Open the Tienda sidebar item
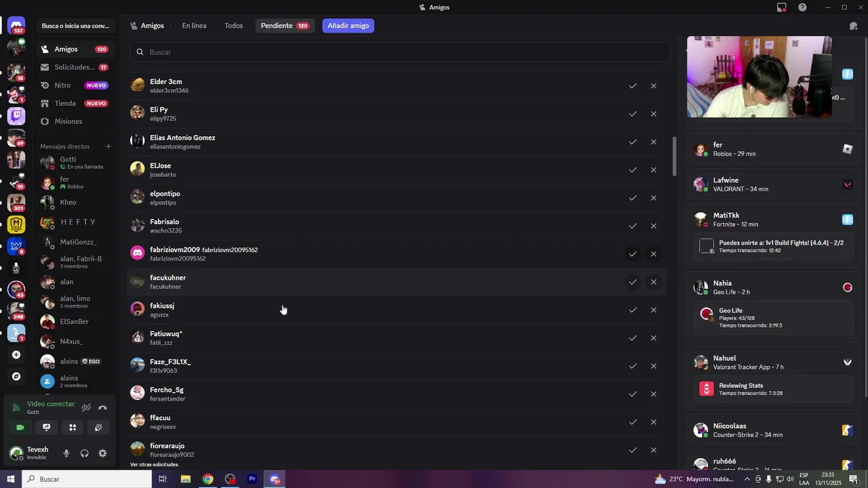The image size is (868, 488). tap(75, 104)
